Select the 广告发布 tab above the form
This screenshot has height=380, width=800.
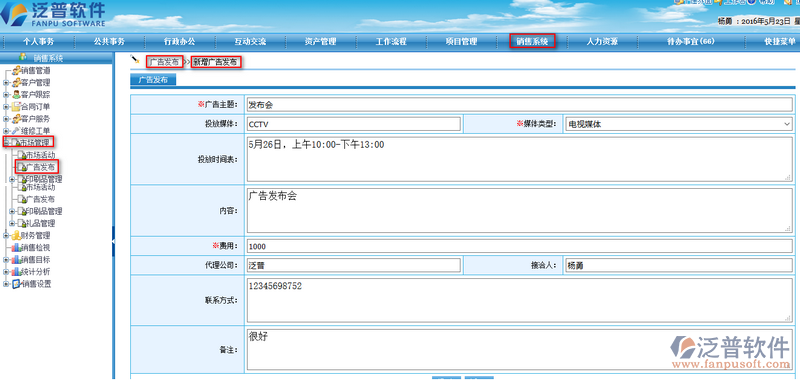coord(153,80)
